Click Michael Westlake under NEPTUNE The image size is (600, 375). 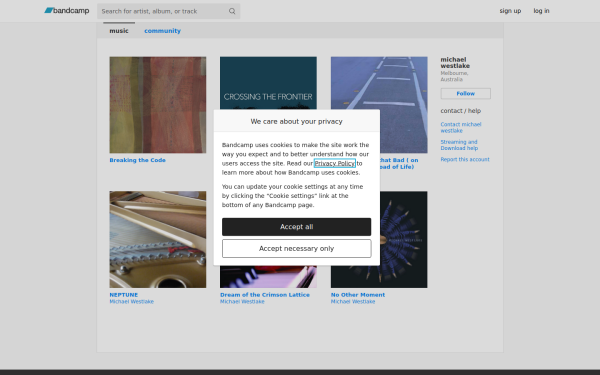(x=132, y=302)
